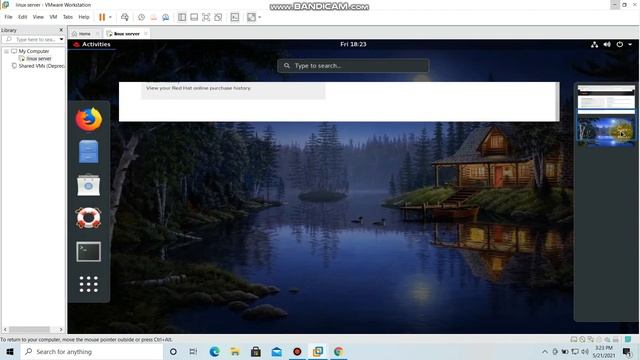Open the clock menu showing Fri 18:23
The image size is (640, 360).
(x=353, y=44)
